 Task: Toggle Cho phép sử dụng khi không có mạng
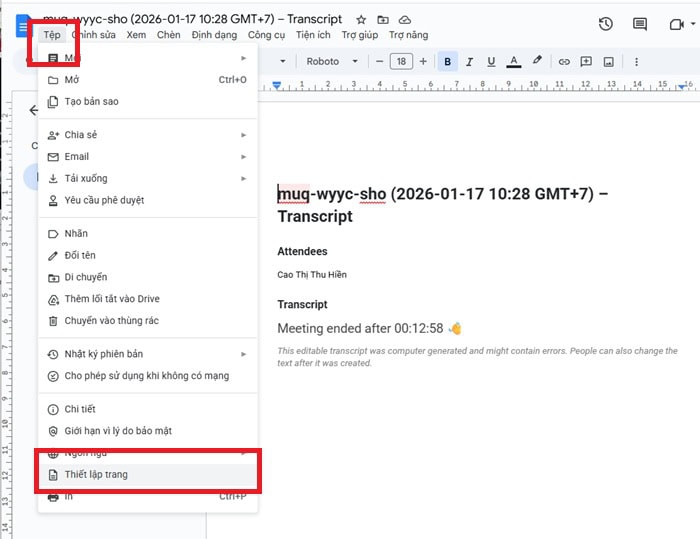click(x=147, y=376)
